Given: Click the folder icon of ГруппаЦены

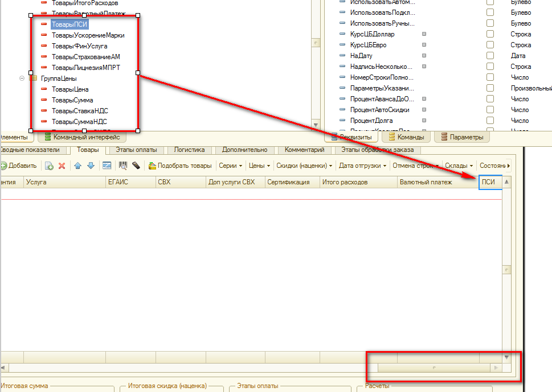Looking at the screenshot, I should tap(33, 78).
